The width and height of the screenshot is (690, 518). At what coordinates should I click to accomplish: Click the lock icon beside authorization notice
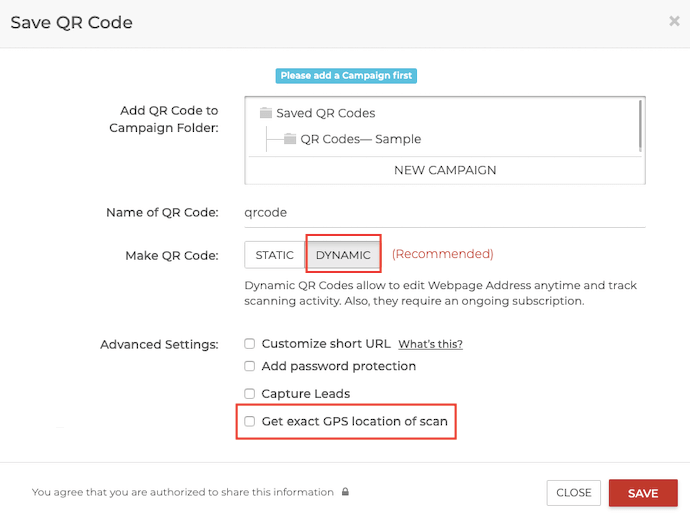(345, 492)
